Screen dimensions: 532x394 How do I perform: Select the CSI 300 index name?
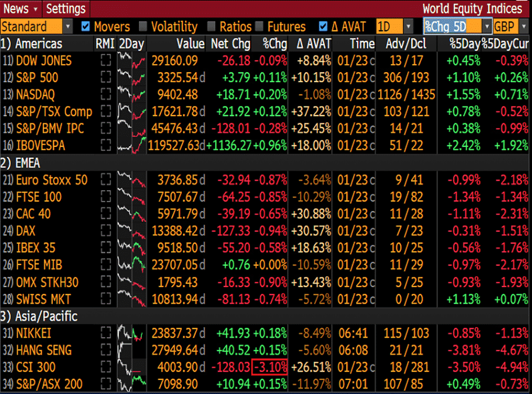point(35,367)
